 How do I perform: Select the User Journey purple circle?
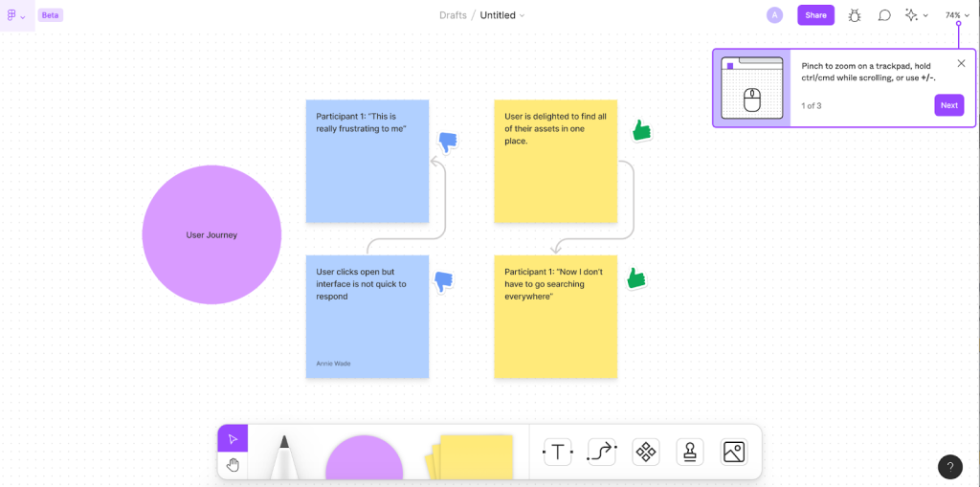click(212, 235)
